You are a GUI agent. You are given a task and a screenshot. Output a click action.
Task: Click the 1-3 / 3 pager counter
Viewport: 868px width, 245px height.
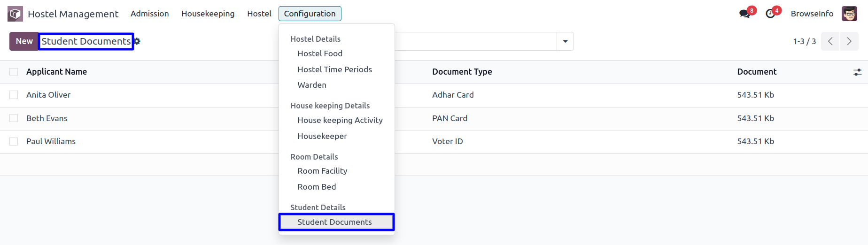coord(804,41)
